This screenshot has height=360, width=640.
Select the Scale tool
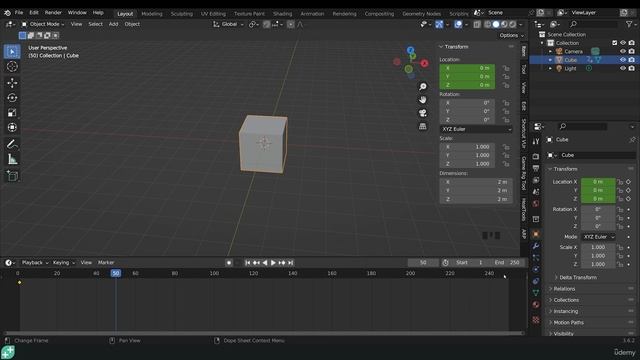pos(12,113)
